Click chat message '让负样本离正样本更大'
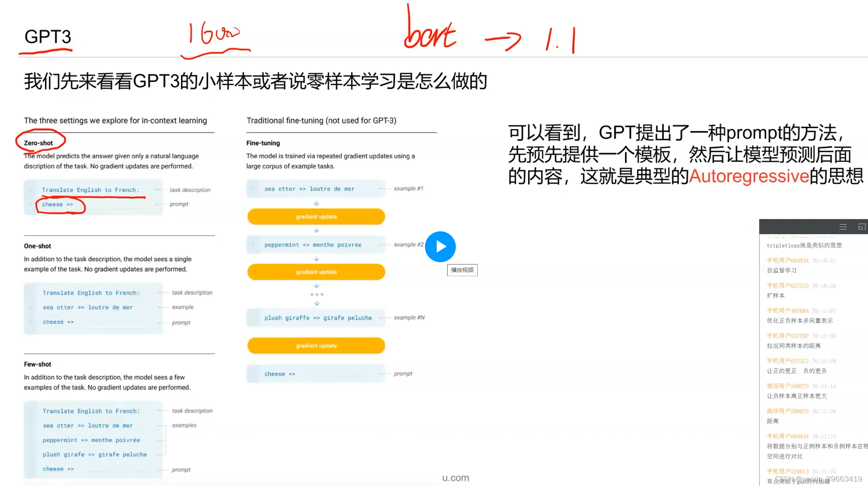 pos(797,396)
